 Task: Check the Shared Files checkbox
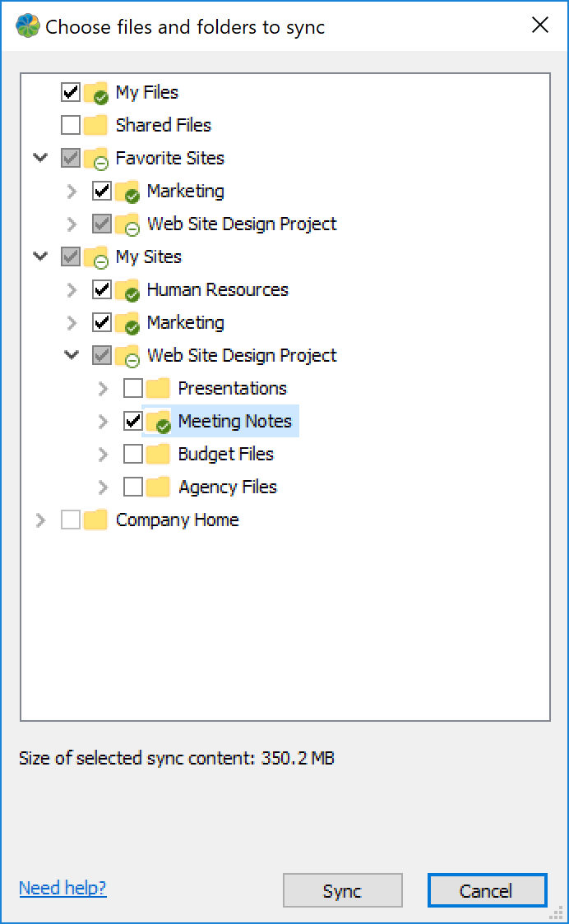[x=71, y=125]
